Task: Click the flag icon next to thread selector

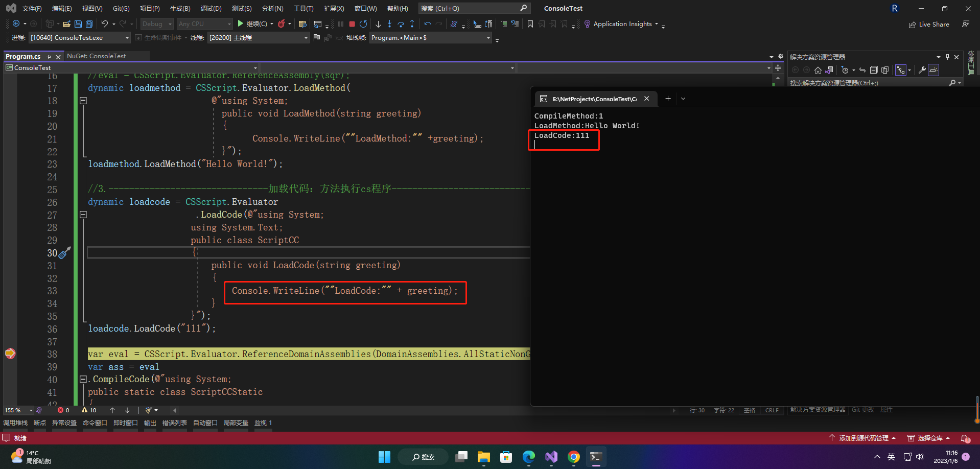Action: pyautogui.click(x=317, y=37)
